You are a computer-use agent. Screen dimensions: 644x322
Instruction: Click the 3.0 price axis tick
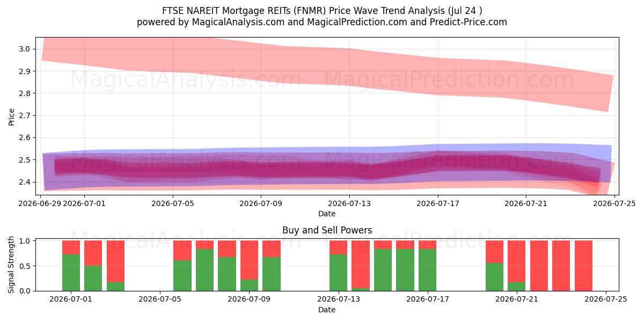coord(25,49)
